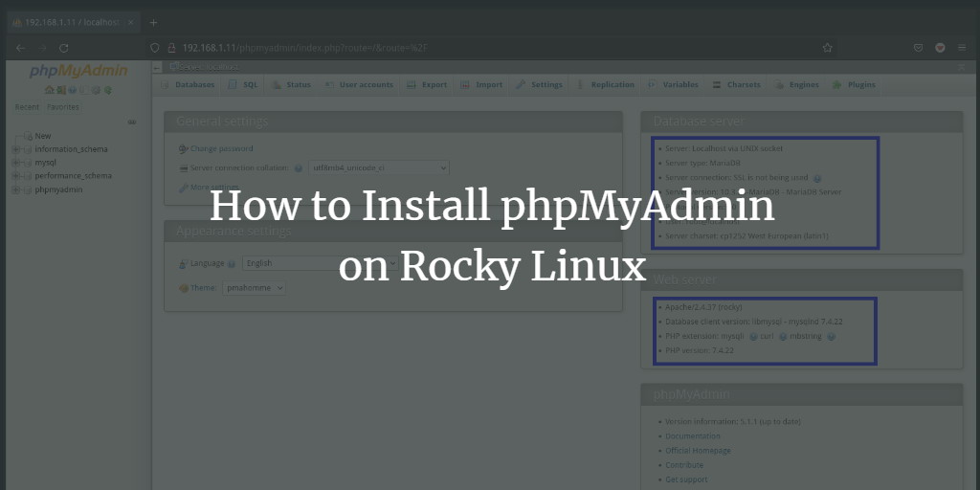Open the Server connection collation dropdown
Image resolution: width=980 pixels, height=490 pixels.
pyautogui.click(x=379, y=167)
